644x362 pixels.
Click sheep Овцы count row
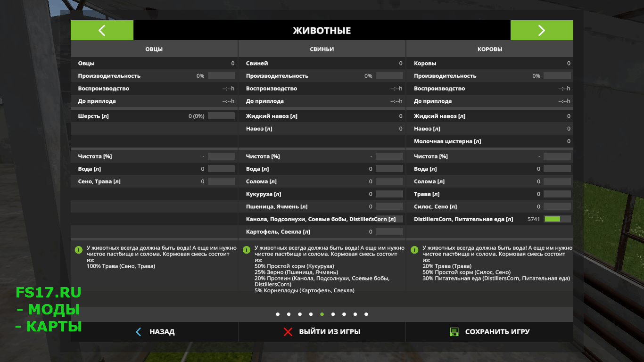tap(154, 63)
